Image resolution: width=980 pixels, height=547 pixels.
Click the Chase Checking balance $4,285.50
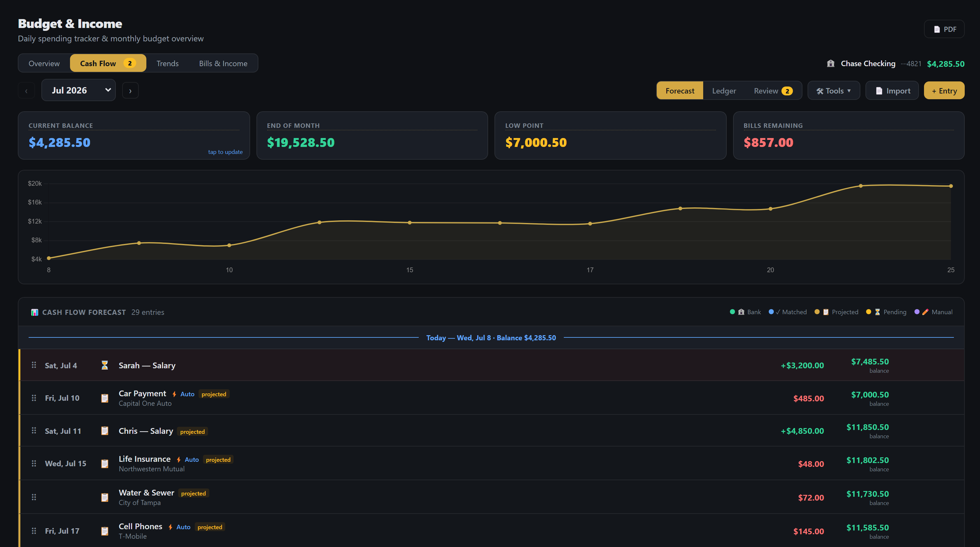click(945, 64)
